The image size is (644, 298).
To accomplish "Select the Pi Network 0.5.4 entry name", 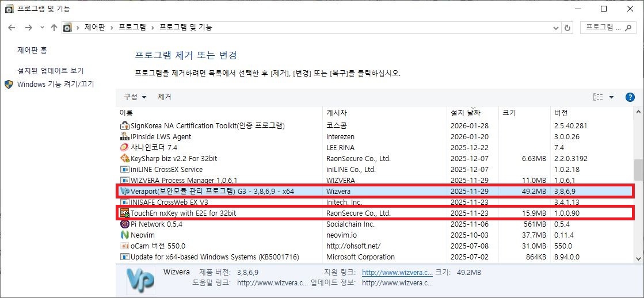I will coord(156,224).
